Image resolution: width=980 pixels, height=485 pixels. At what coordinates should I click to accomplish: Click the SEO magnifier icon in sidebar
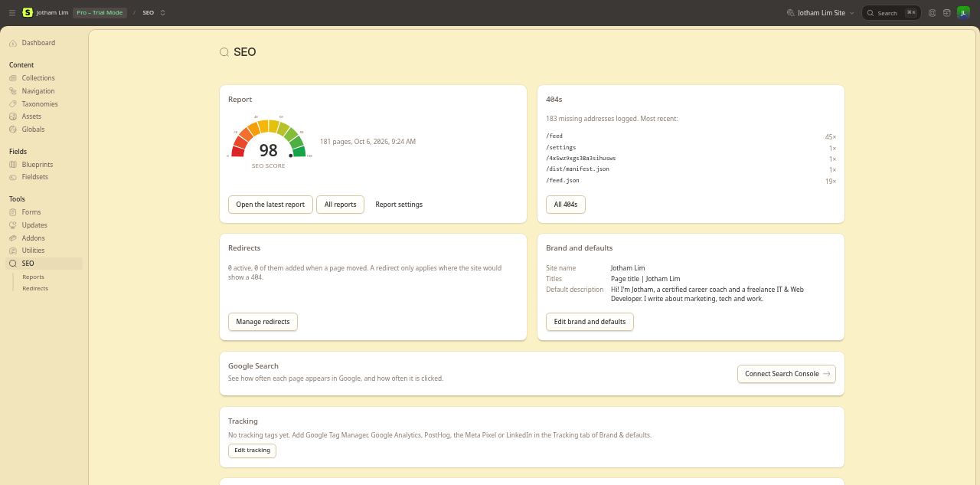(x=13, y=264)
